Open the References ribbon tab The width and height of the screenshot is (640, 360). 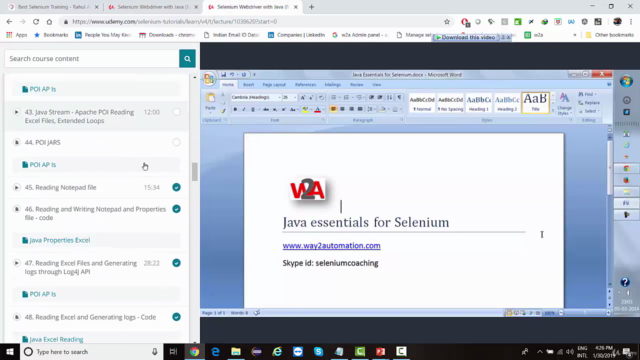coord(305,84)
